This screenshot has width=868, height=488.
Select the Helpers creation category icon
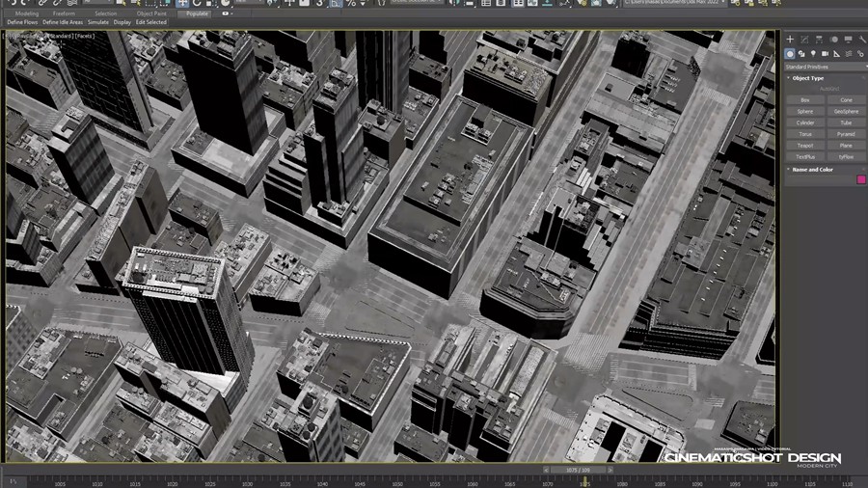[836, 54]
